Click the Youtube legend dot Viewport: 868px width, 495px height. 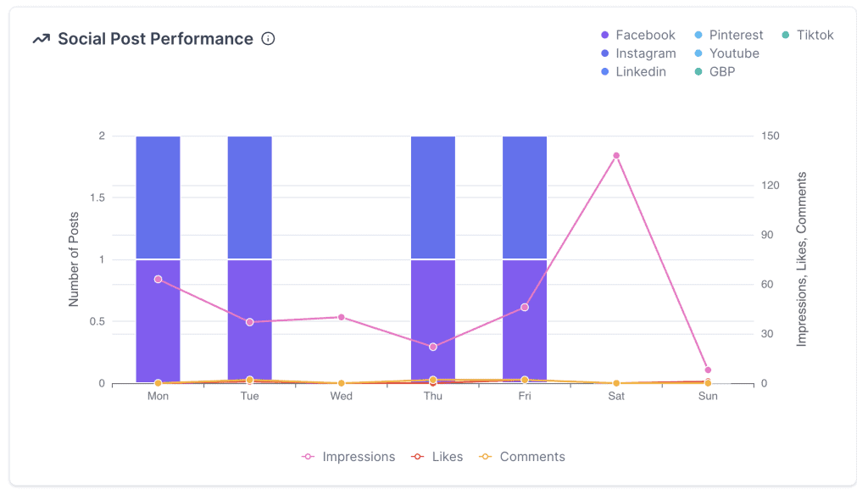pos(698,53)
